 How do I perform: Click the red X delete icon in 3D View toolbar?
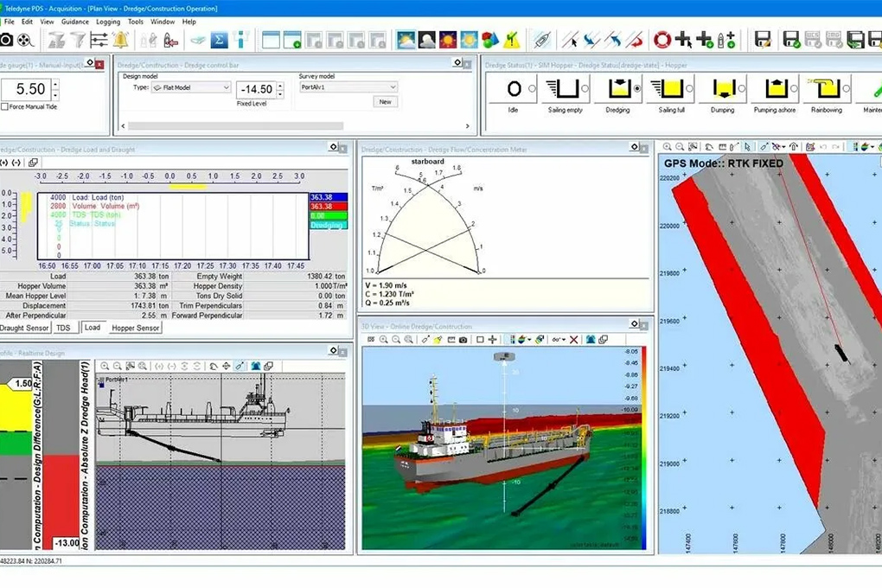(x=574, y=340)
